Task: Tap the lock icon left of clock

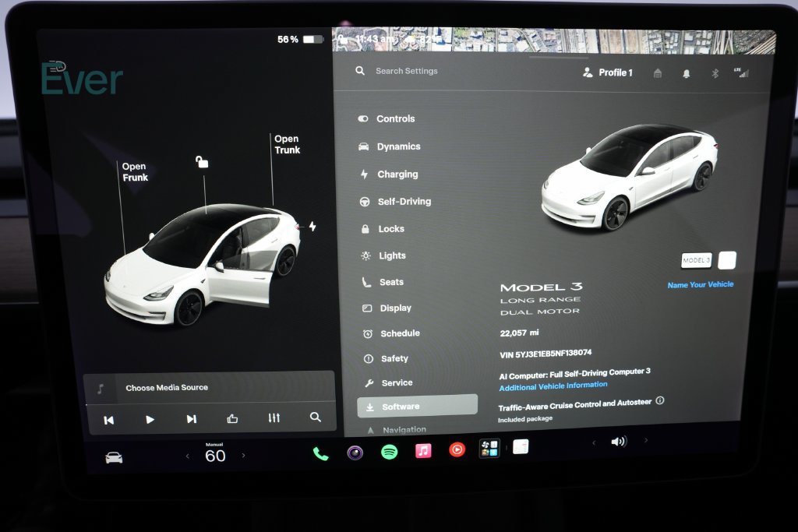Action: (344, 39)
